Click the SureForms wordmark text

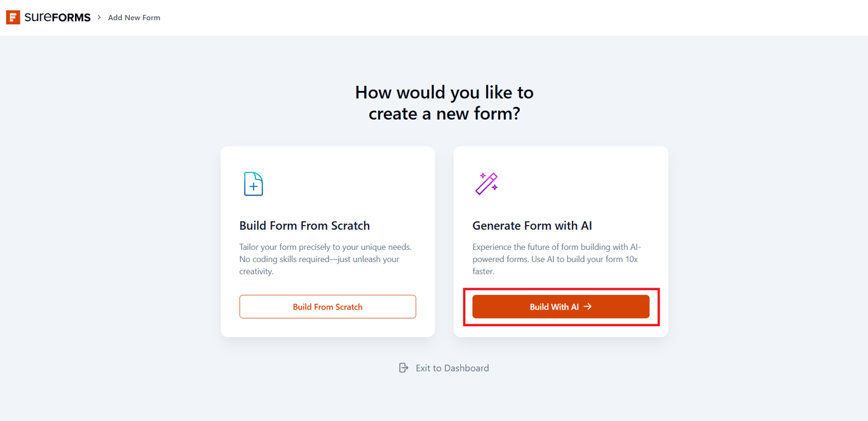[x=58, y=17]
